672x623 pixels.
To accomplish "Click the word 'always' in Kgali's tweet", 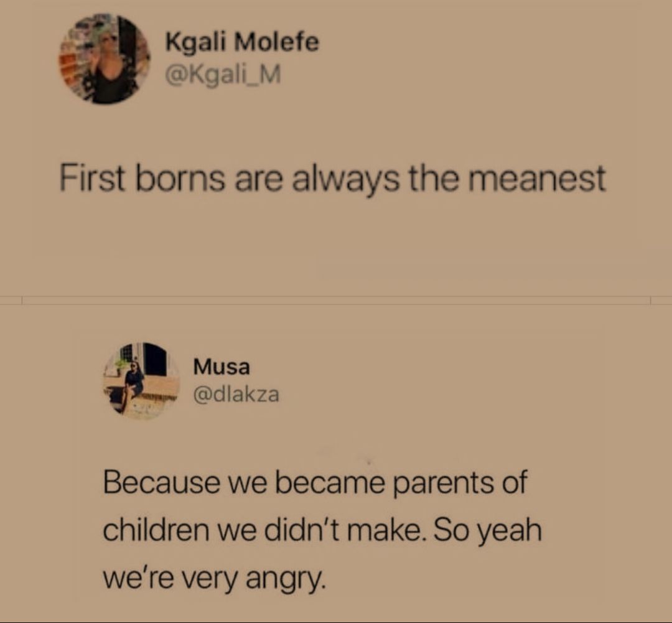I will tap(337, 179).
